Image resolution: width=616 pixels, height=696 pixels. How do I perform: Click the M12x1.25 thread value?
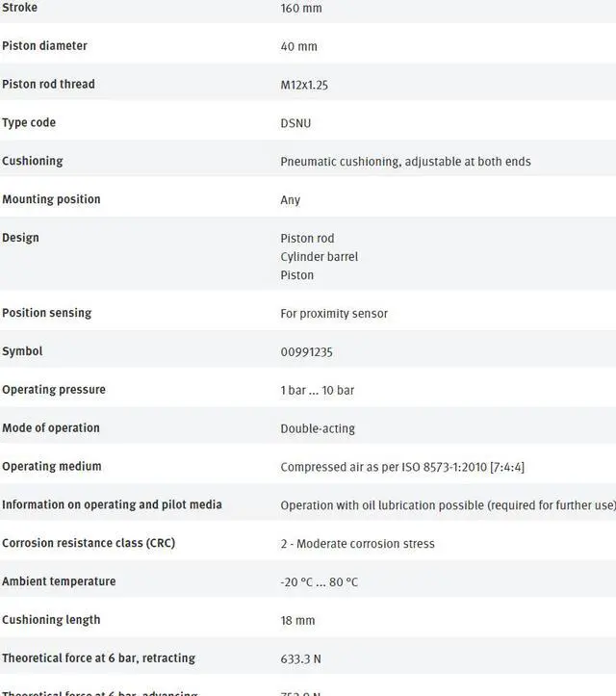pyautogui.click(x=304, y=85)
